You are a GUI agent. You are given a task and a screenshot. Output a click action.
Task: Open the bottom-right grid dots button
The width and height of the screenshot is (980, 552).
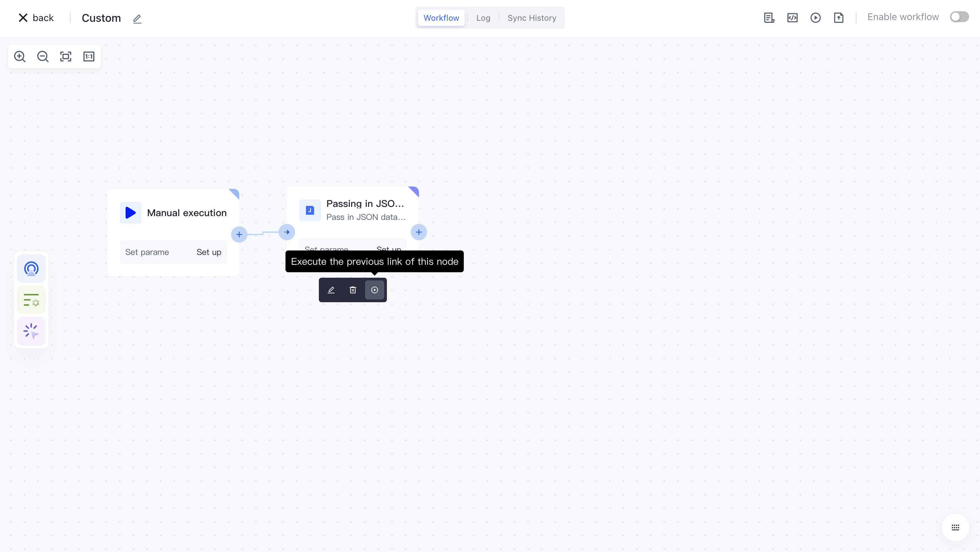pyautogui.click(x=955, y=527)
